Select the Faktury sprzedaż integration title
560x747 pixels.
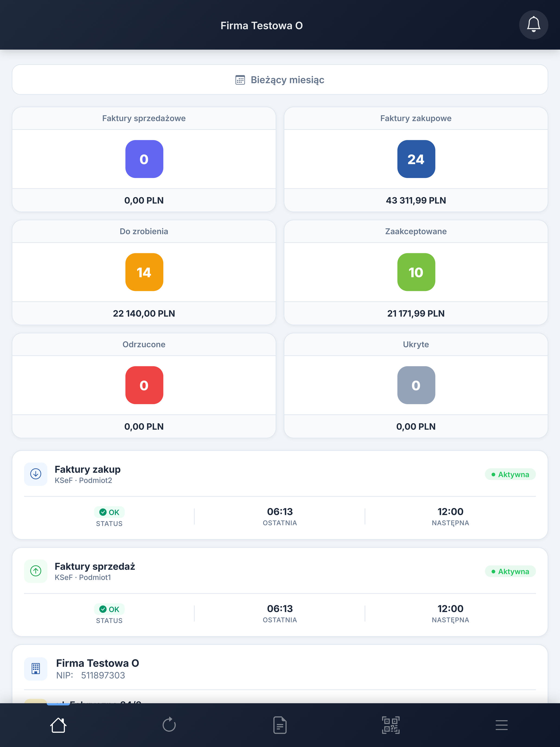(x=95, y=566)
